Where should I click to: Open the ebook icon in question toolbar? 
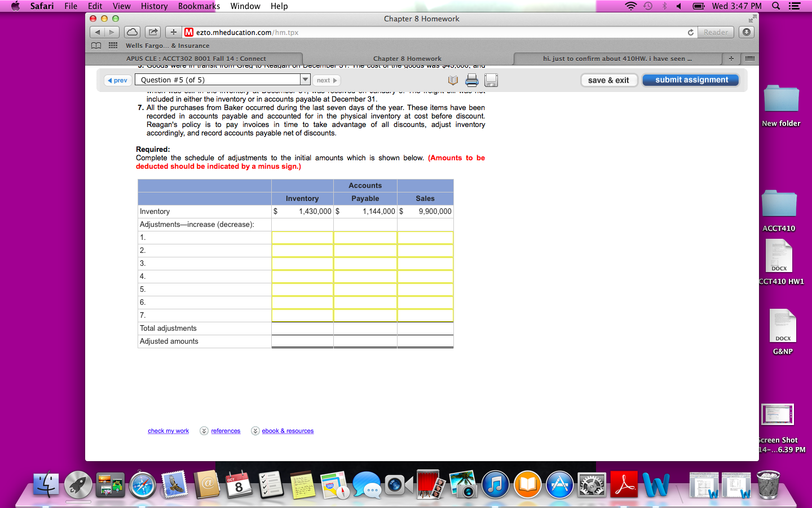tap(453, 80)
